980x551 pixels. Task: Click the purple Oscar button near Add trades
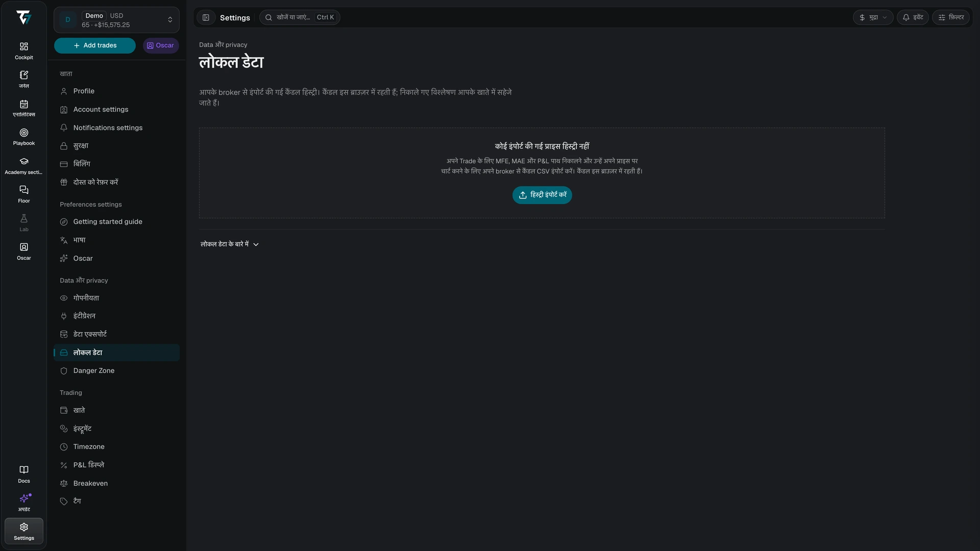pyautogui.click(x=161, y=45)
